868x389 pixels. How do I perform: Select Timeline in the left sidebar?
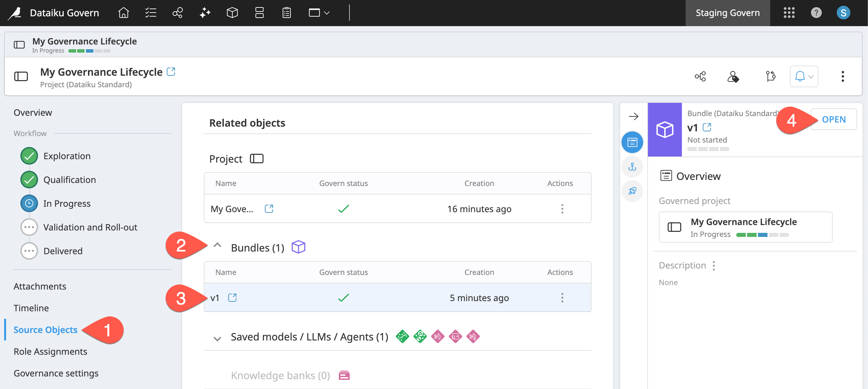tap(31, 308)
